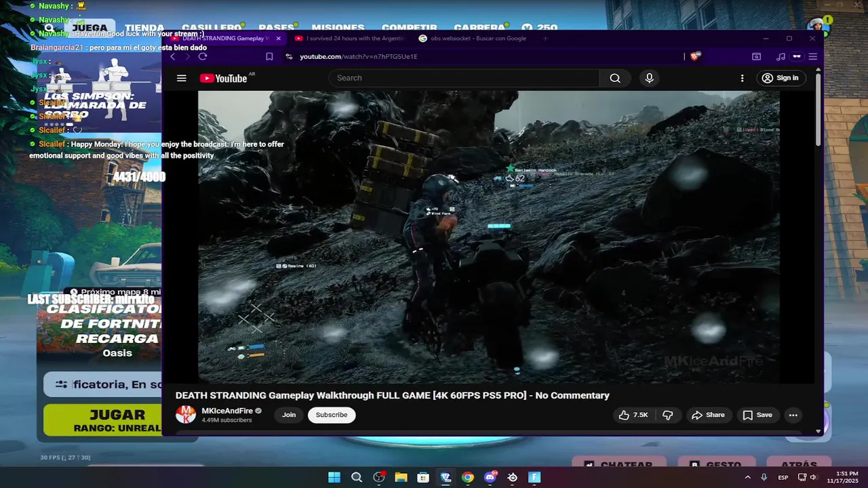Click the YouTube Sign in button

coord(780,78)
